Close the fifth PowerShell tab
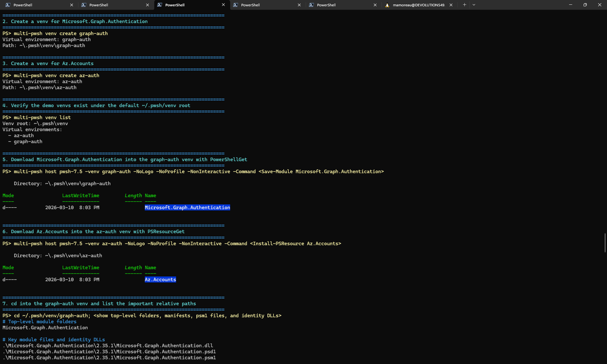 tap(374, 5)
